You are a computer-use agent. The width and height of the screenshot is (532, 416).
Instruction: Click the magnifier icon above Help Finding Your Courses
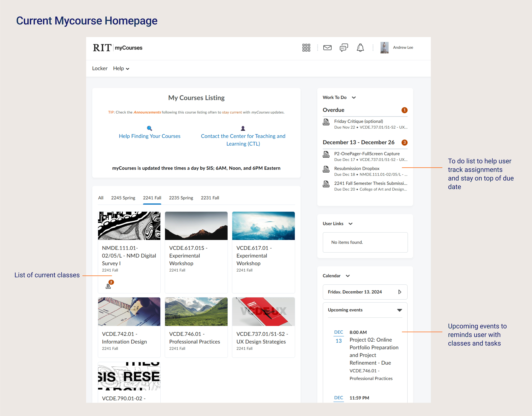(x=150, y=128)
